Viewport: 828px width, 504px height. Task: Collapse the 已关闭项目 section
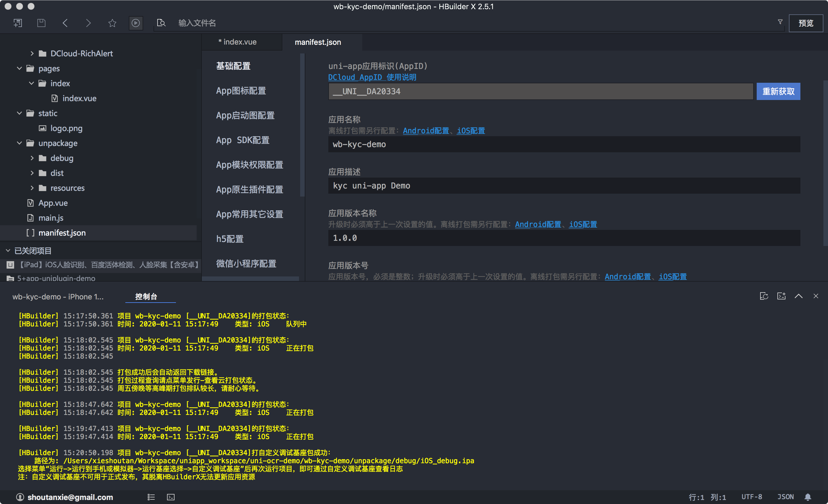(8, 251)
